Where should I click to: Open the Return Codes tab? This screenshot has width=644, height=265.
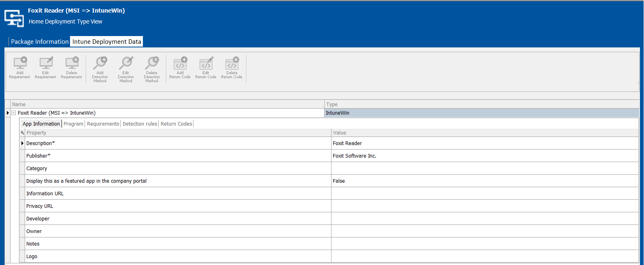point(176,124)
